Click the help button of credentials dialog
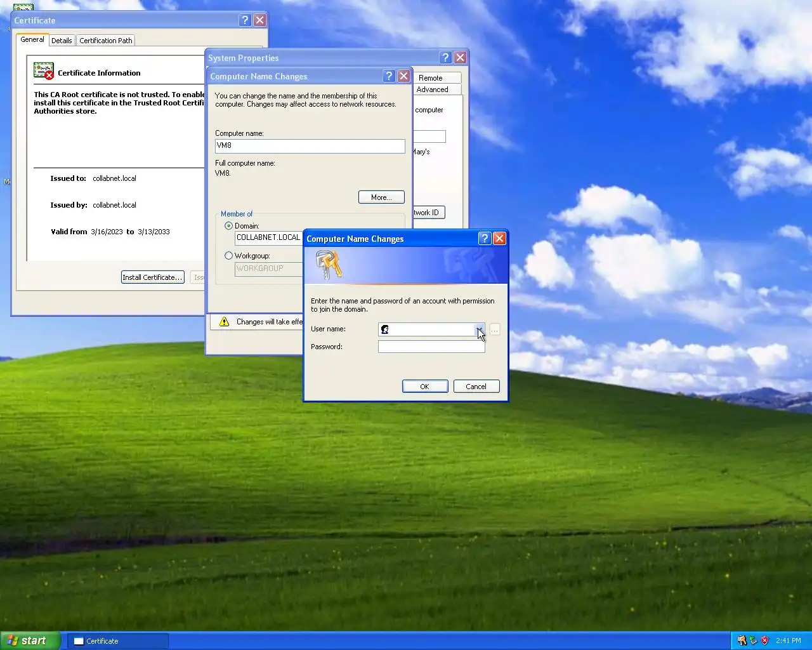 485,238
